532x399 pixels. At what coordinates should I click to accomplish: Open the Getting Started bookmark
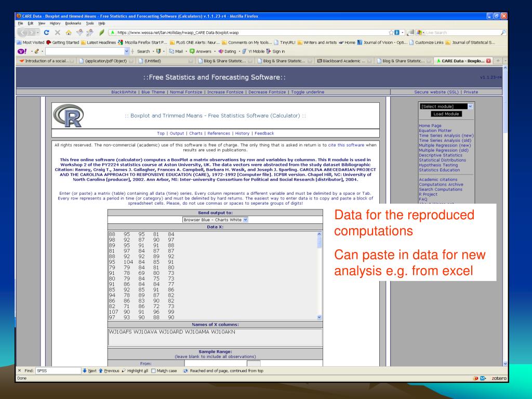coord(62,43)
